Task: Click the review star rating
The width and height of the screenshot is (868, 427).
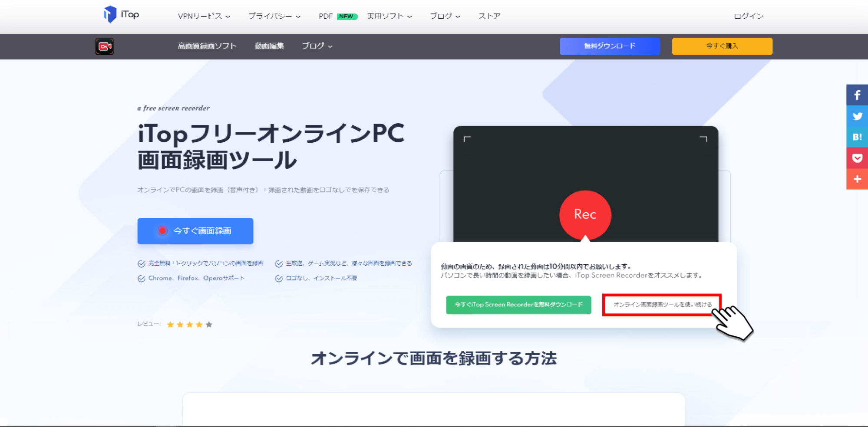Action: click(190, 325)
